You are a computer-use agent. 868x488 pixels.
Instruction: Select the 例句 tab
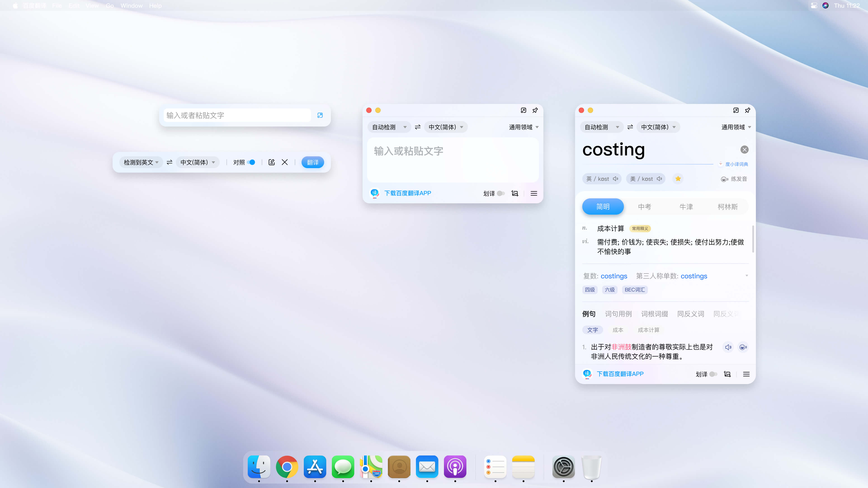click(589, 314)
